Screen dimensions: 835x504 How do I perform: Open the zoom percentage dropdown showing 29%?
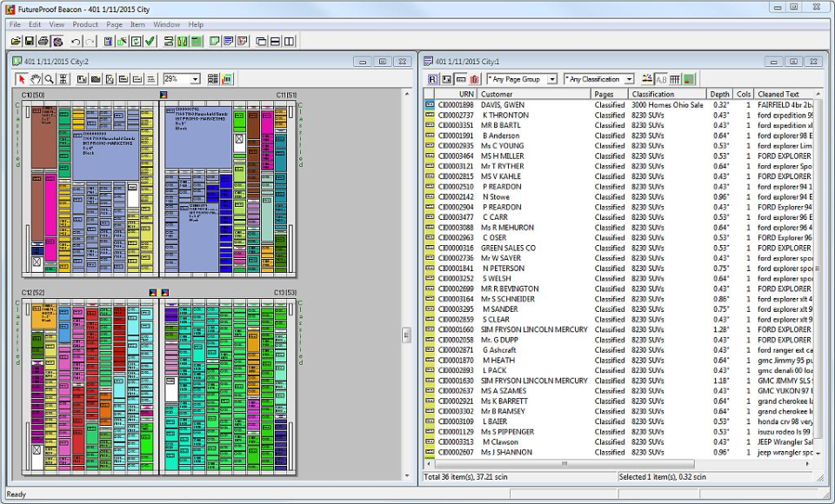tap(195, 79)
